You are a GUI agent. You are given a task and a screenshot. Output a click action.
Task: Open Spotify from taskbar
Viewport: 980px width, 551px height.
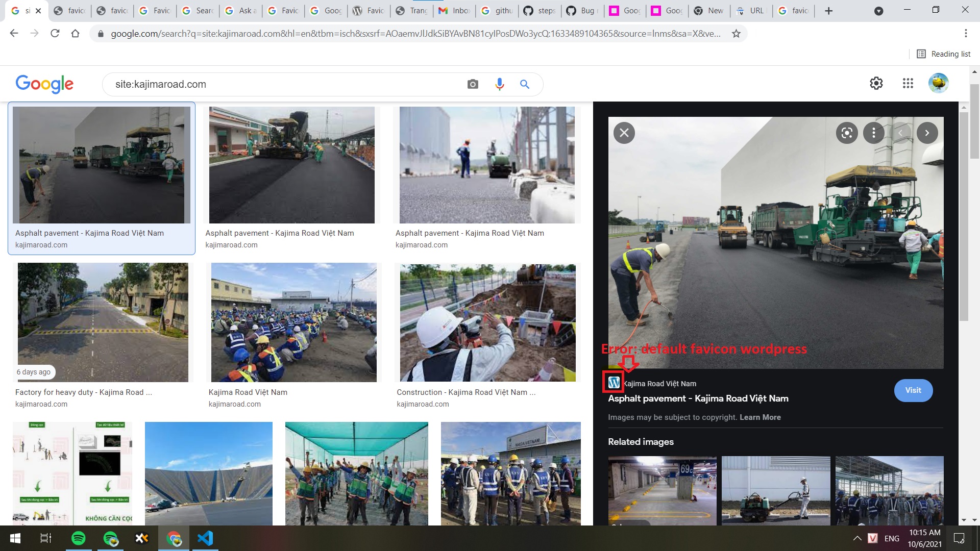pos(79,538)
